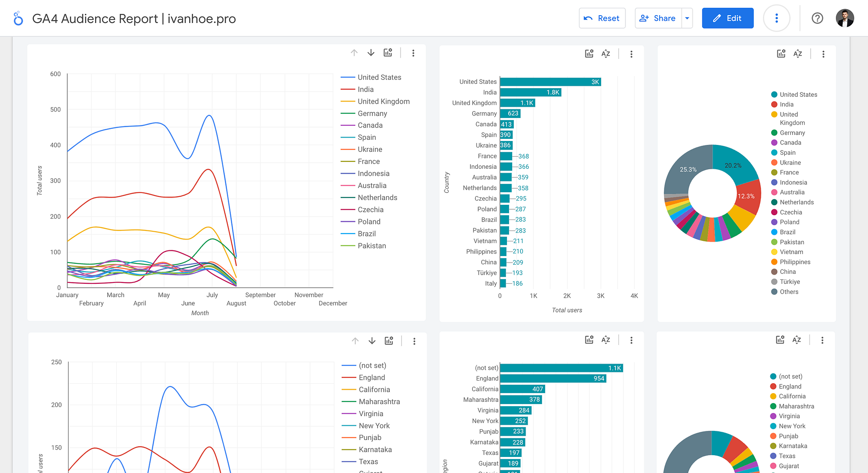Click Vietnam in the country donut legend
This screenshot has height=473, width=868.
(792, 252)
